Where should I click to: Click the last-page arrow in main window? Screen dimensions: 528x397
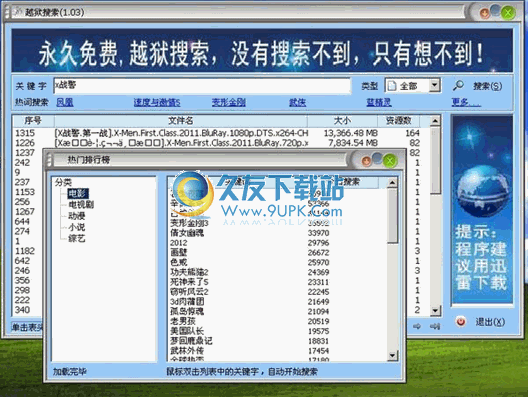pos(435,326)
